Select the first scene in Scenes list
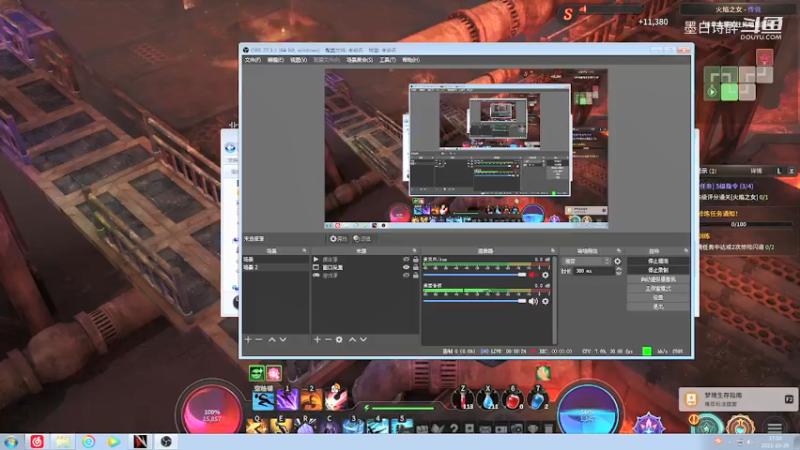The height and width of the screenshot is (450, 800). pos(276,259)
